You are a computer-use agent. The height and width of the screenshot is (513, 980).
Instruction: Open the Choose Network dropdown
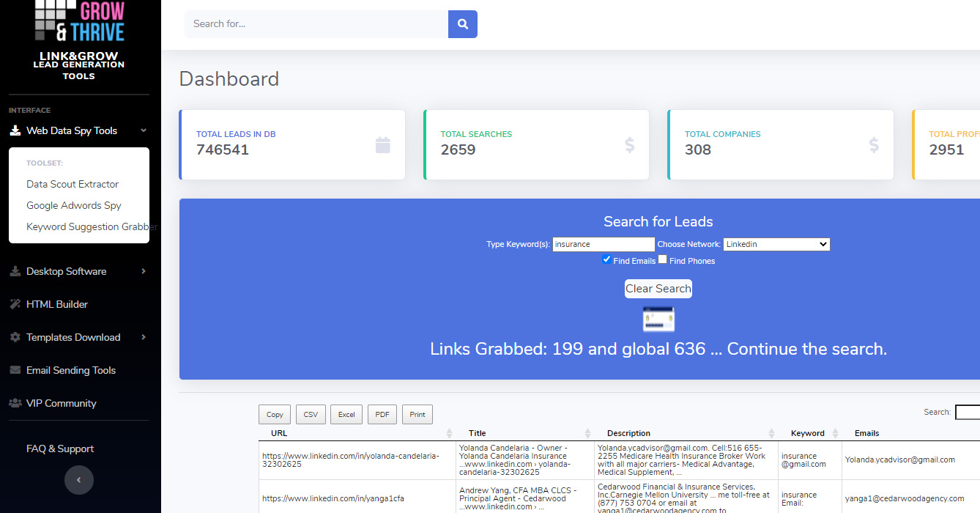tap(776, 244)
